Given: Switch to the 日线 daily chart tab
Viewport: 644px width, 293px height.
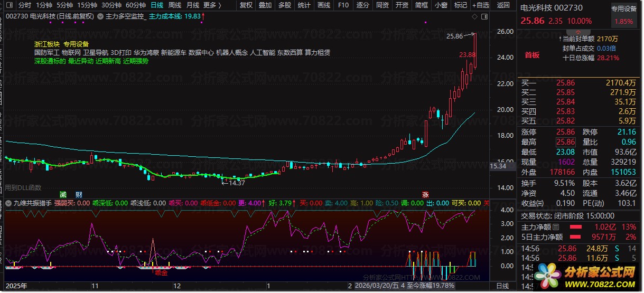Looking at the screenshot, I should tap(157, 5).
